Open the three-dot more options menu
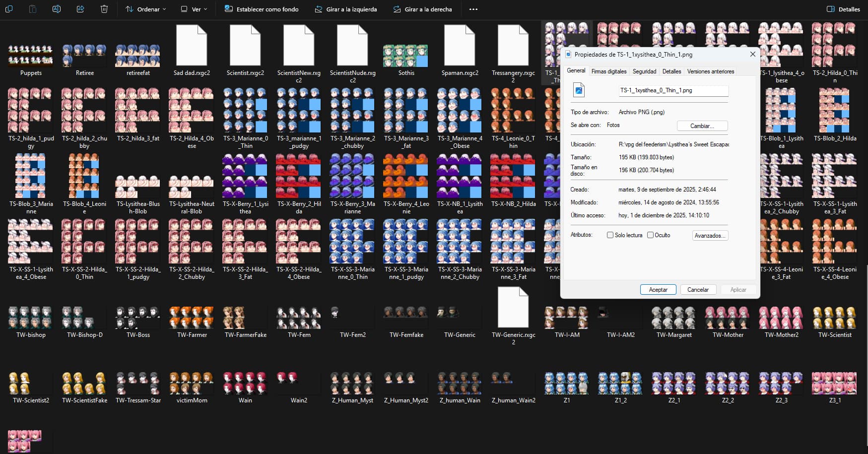 coord(473,9)
